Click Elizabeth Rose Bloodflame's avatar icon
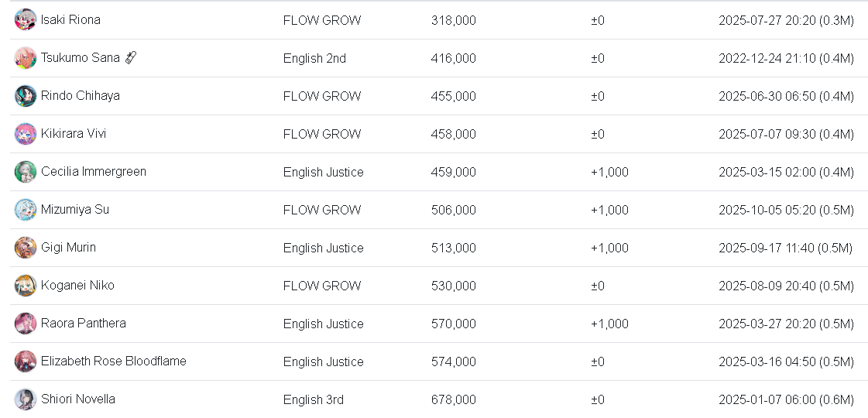This screenshot has width=868, height=418. pyautogui.click(x=25, y=361)
